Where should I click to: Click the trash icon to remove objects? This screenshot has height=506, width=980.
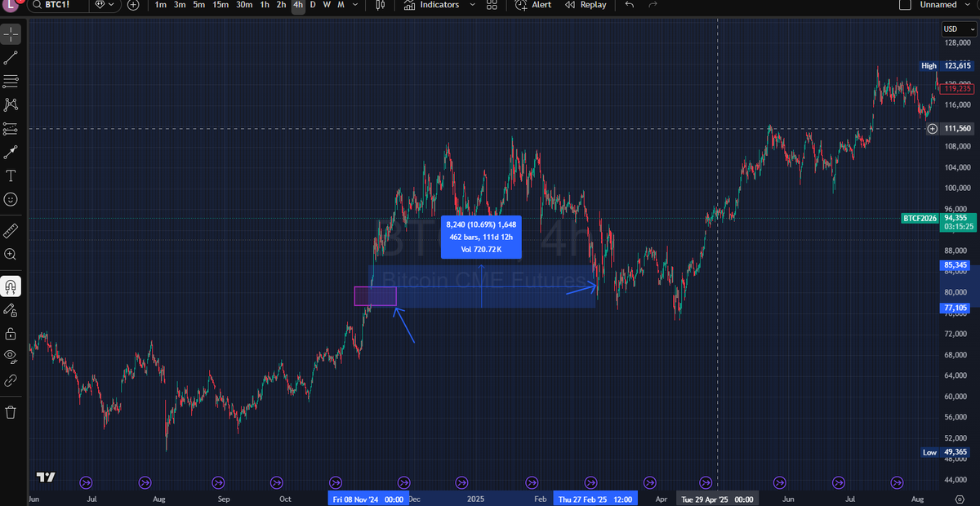11,412
